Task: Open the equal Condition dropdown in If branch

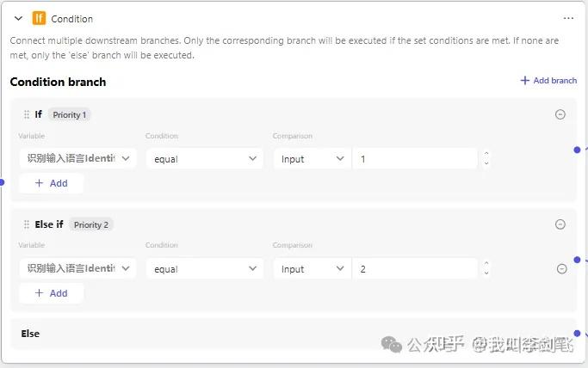Action: point(205,159)
